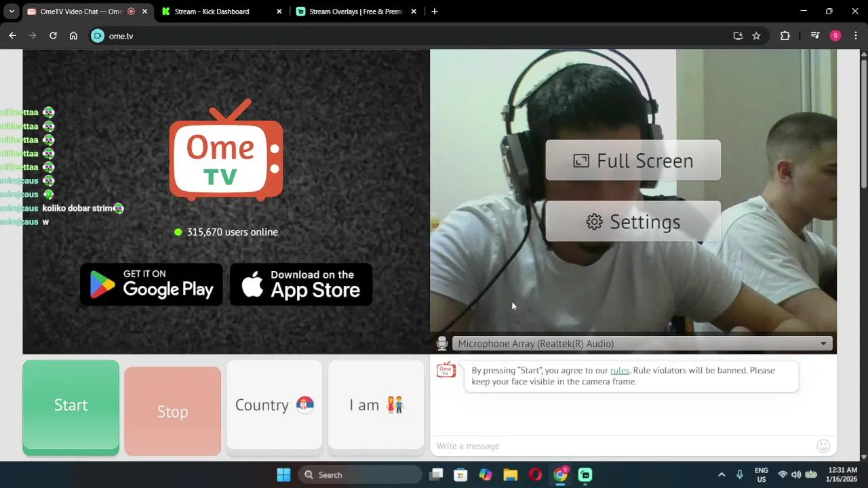Open Copilot from the taskbar

[486, 474]
